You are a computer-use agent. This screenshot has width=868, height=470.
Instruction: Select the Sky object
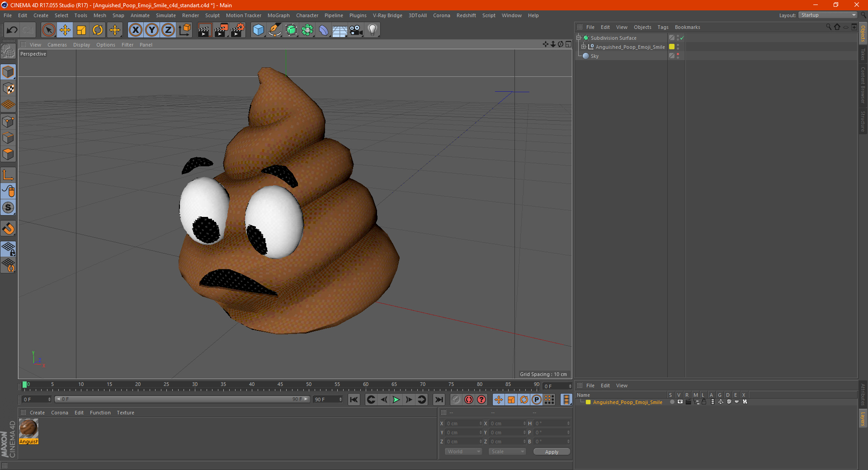point(594,56)
